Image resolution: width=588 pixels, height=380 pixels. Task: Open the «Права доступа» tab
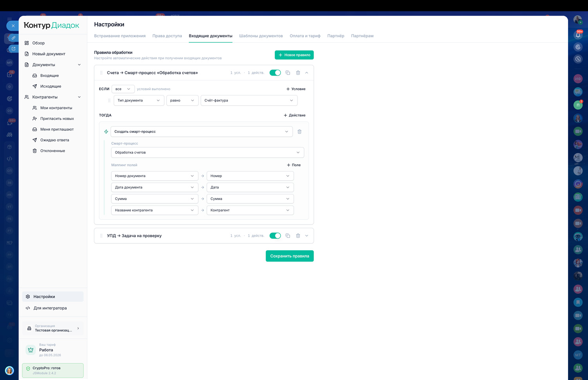point(167,36)
